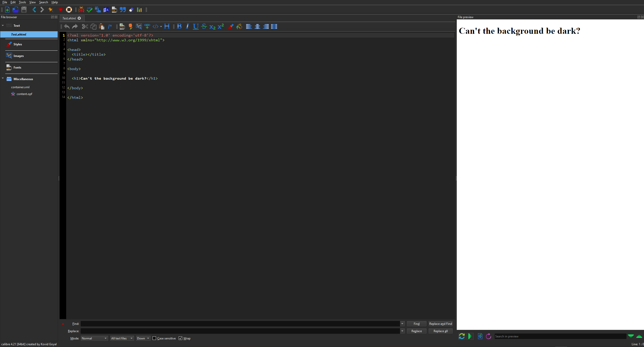The image size is (644, 347).
Task: Click the insert image icon
Action: pyautogui.click(x=139, y=26)
